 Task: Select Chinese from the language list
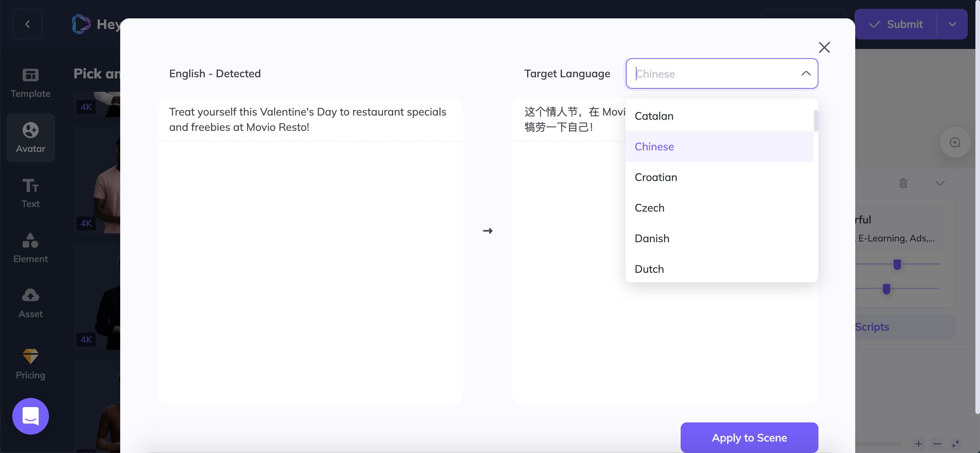(x=720, y=147)
